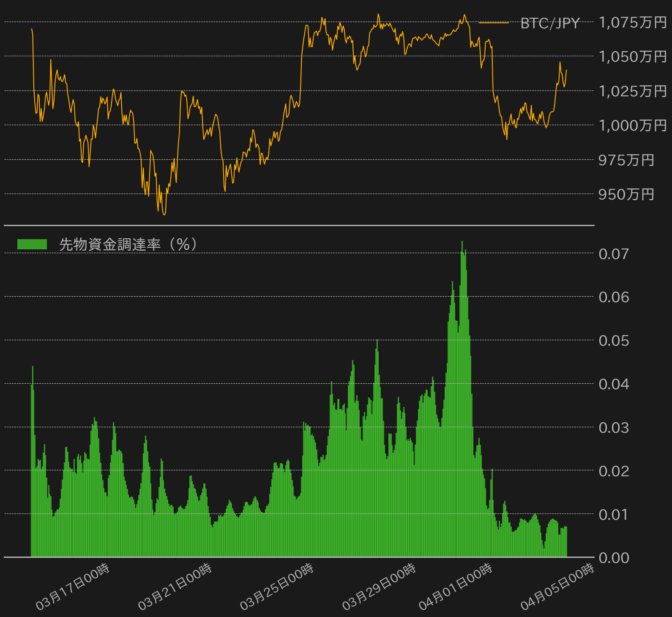Click the 1,050万円 price axis label
672x617 pixels.
pos(633,57)
